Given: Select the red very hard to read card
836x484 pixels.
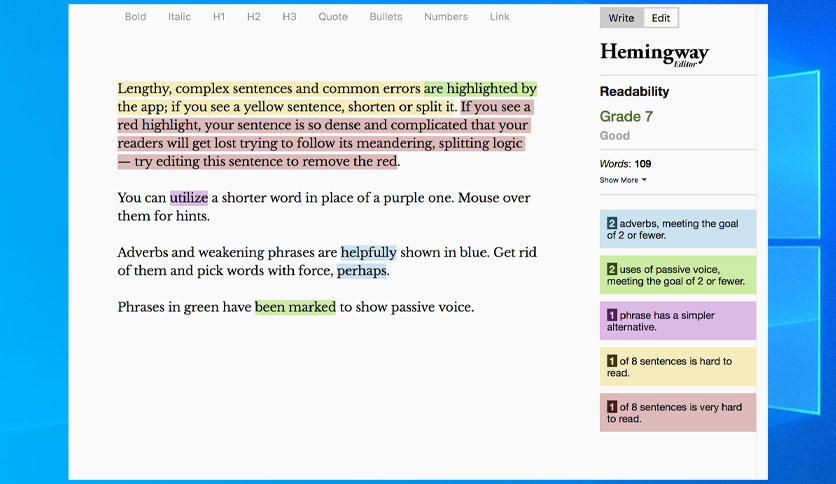Looking at the screenshot, I should click(x=678, y=413).
